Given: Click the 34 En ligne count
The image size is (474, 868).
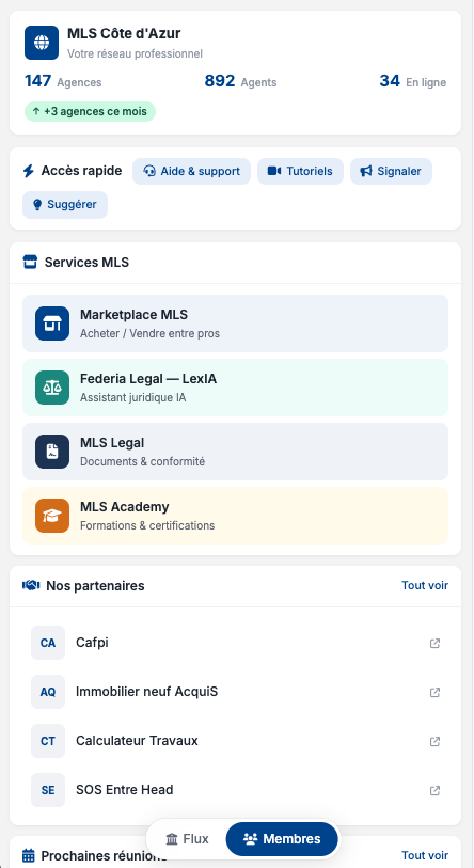Looking at the screenshot, I should click(413, 81).
